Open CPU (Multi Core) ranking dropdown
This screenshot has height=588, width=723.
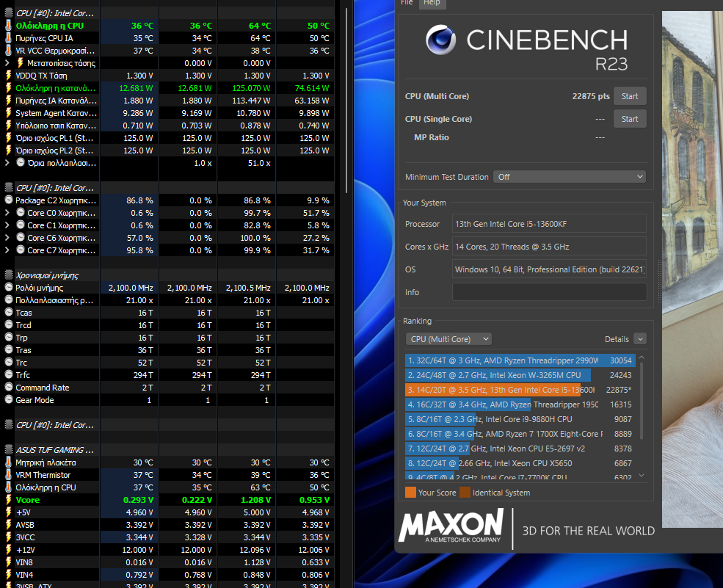(448, 339)
